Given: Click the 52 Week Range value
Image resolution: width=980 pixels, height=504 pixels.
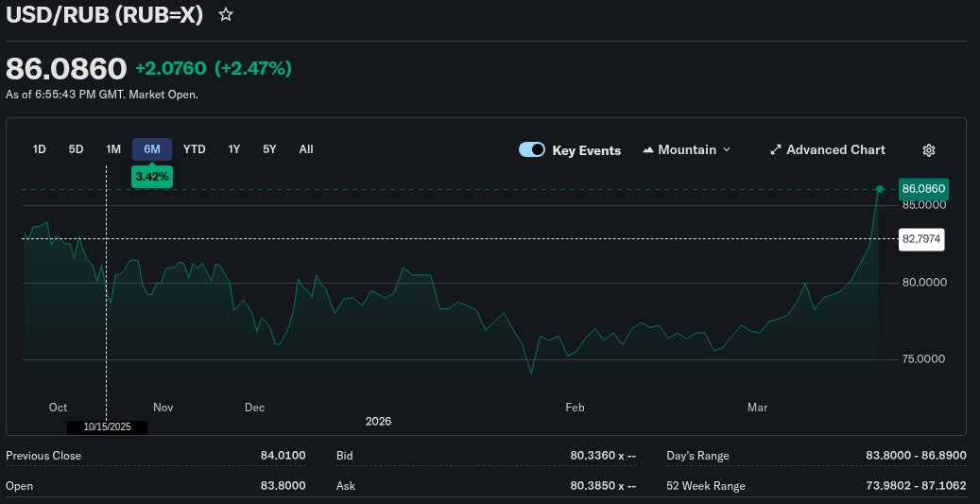Looking at the screenshot, I should (x=917, y=486).
